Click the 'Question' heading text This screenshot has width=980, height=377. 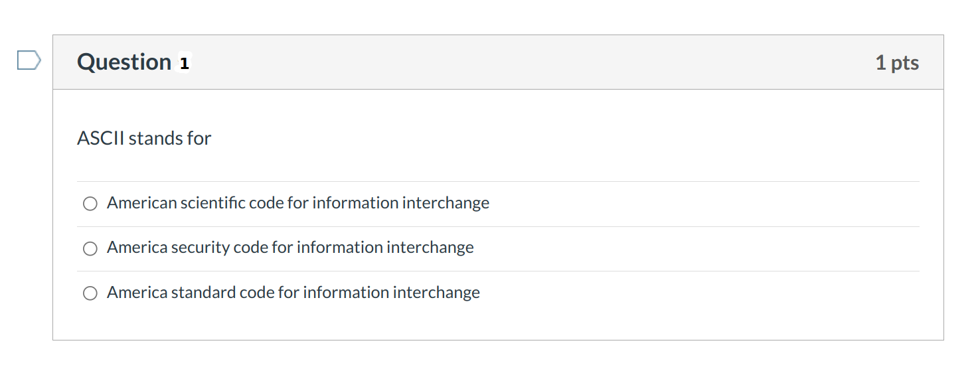tap(124, 62)
